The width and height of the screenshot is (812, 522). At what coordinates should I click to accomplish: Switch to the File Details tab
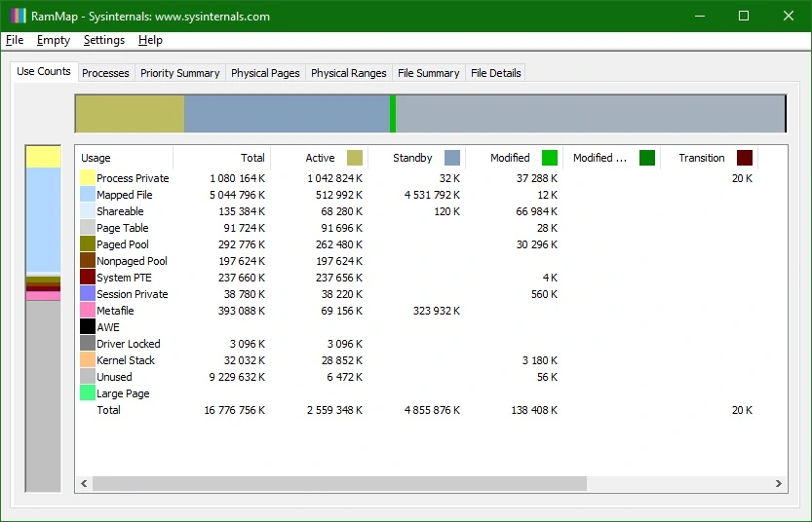tap(495, 73)
